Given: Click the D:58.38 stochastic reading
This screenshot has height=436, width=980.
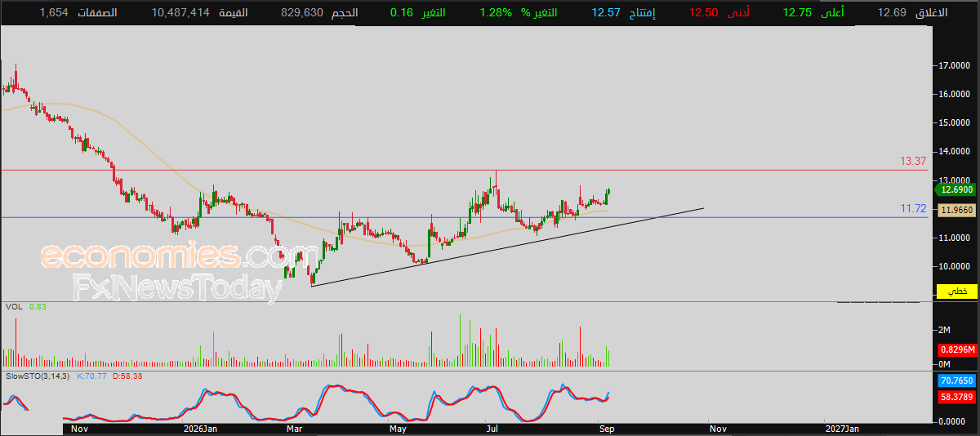Looking at the screenshot, I should click(x=127, y=376).
